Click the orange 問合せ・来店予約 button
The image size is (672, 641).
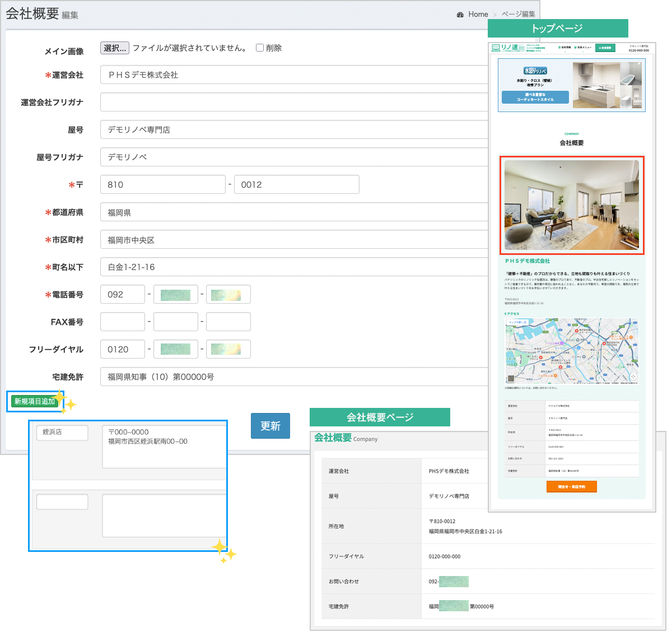pos(572,487)
